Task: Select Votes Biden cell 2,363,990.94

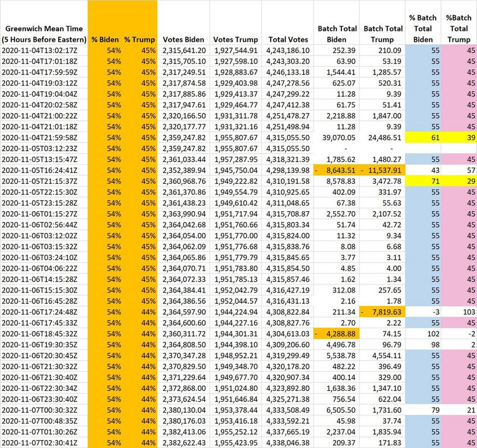Action: pyautogui.click(x=184, y=214)
